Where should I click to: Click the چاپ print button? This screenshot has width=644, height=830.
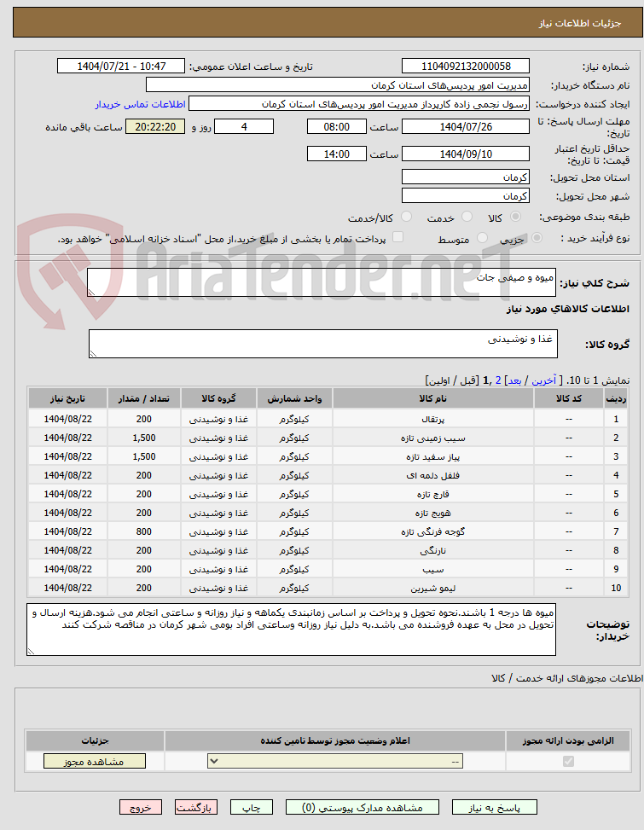[x=252, y=807]
